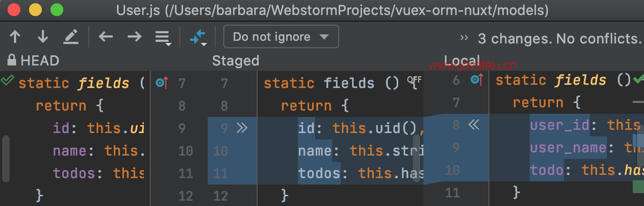This screenshot has height=206, width=644.
Task: Click the override marker icon beside Staged line 7
Action: pos(162,83)
